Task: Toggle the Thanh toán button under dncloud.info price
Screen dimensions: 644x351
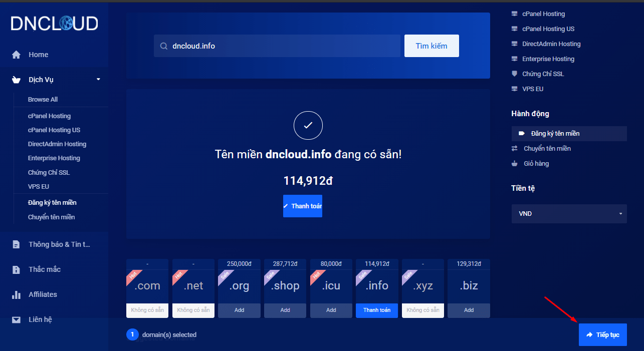Action: [302, 206]
